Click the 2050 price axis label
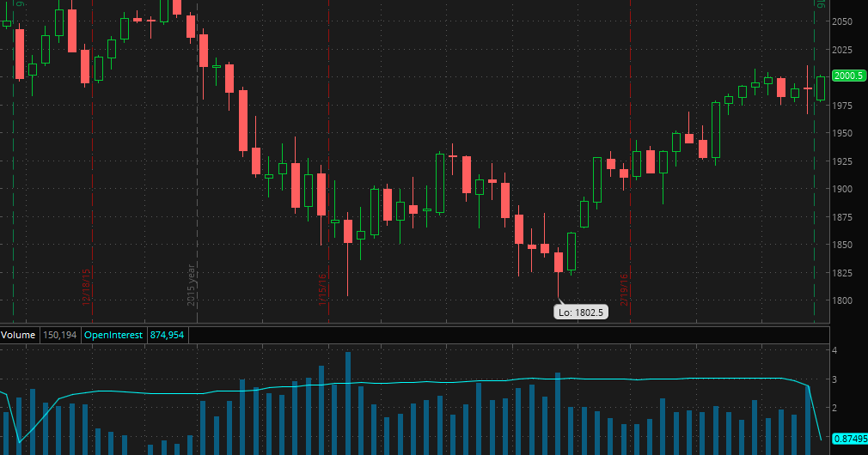The image size is (868, 455). click(x=842, y=21)
